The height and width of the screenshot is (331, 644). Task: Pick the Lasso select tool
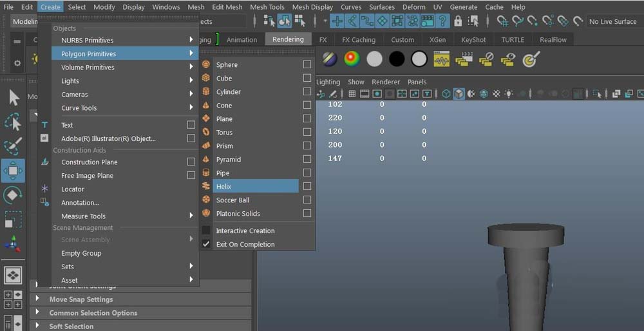(x=13, y=122)
